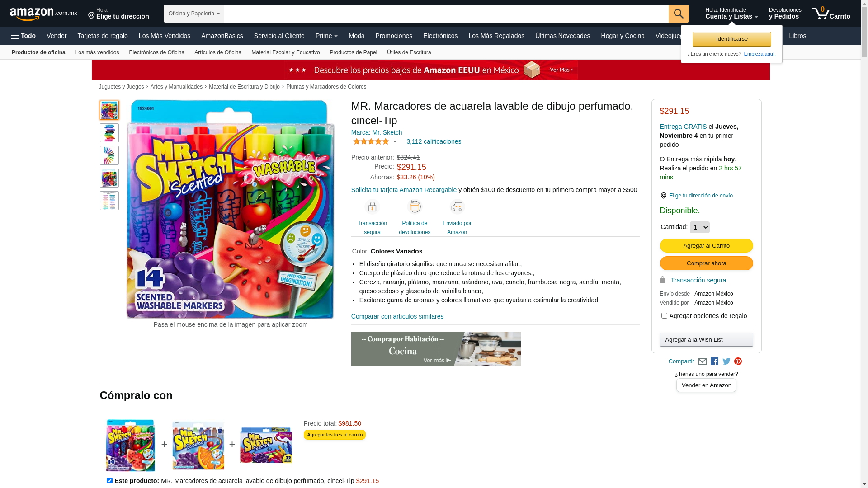
Task: Click into the Amazon search field
Action: (x=446, y=14)
